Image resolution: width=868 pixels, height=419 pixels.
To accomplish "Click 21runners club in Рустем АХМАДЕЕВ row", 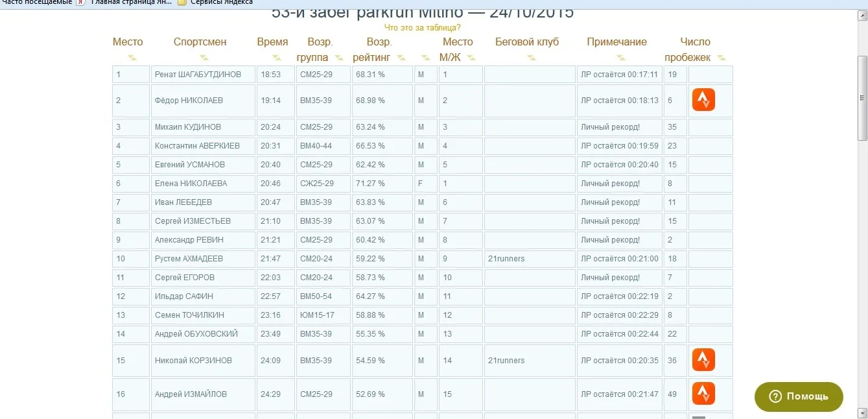I will tap(506, 259).
